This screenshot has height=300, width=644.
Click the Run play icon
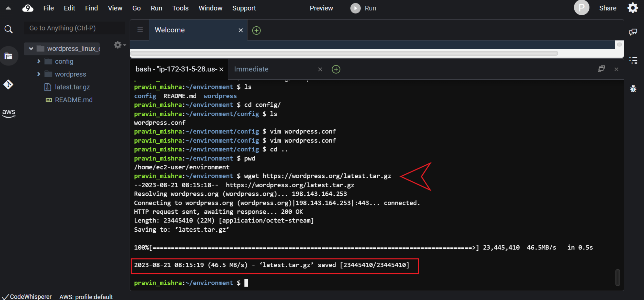355,8
